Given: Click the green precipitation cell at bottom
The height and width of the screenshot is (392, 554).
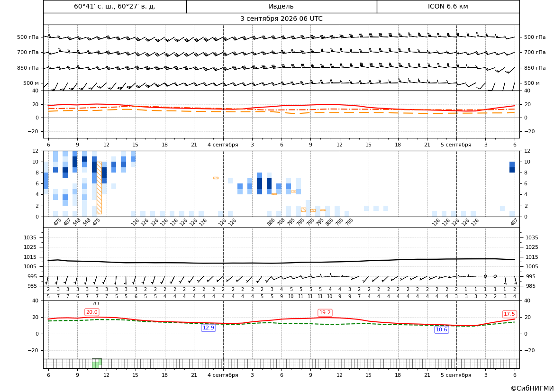Looking at the screenshot, I should click(x=97, y=364).
